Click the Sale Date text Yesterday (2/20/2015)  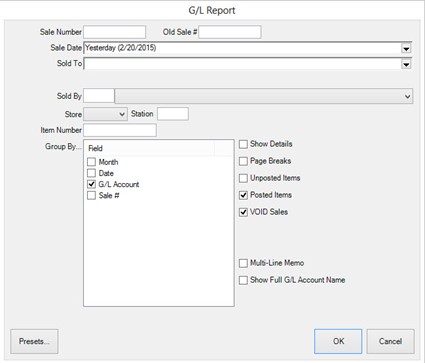(x=121, y=48)
